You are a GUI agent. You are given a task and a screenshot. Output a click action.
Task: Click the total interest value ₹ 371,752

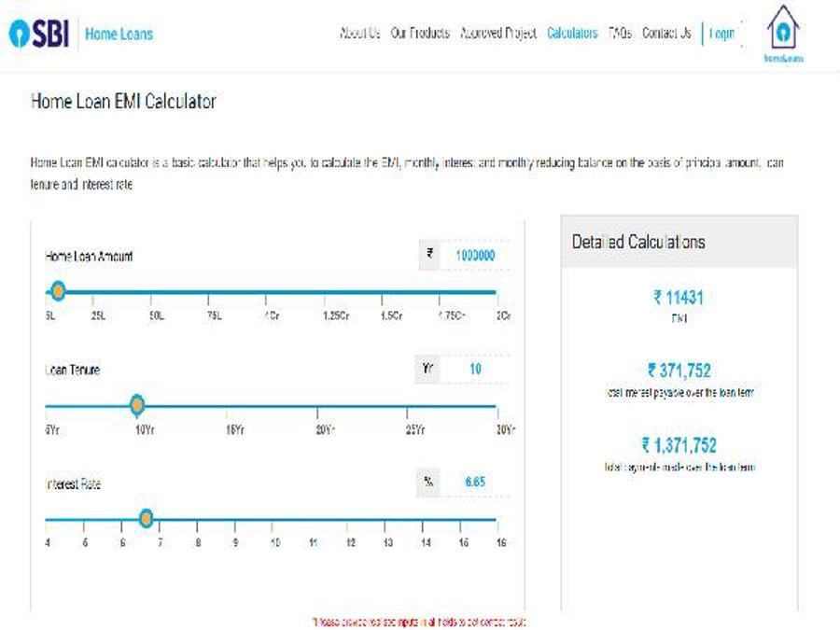click(x=679, y=371)
